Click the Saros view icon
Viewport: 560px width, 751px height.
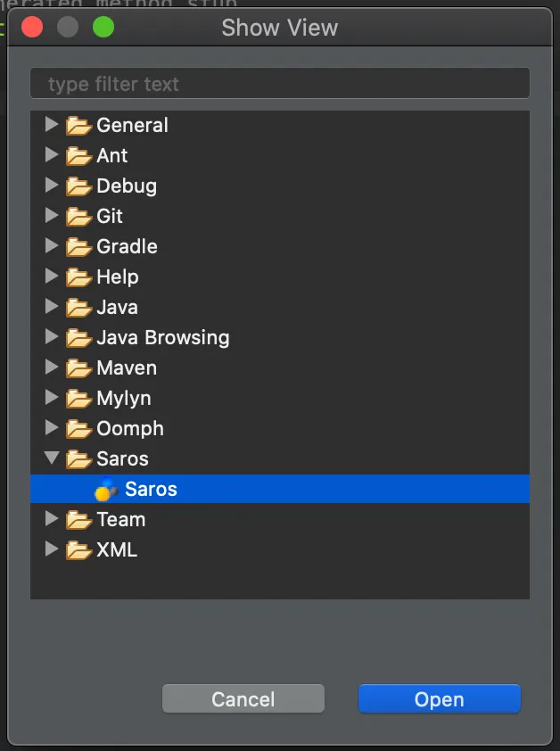pos(107,489)
